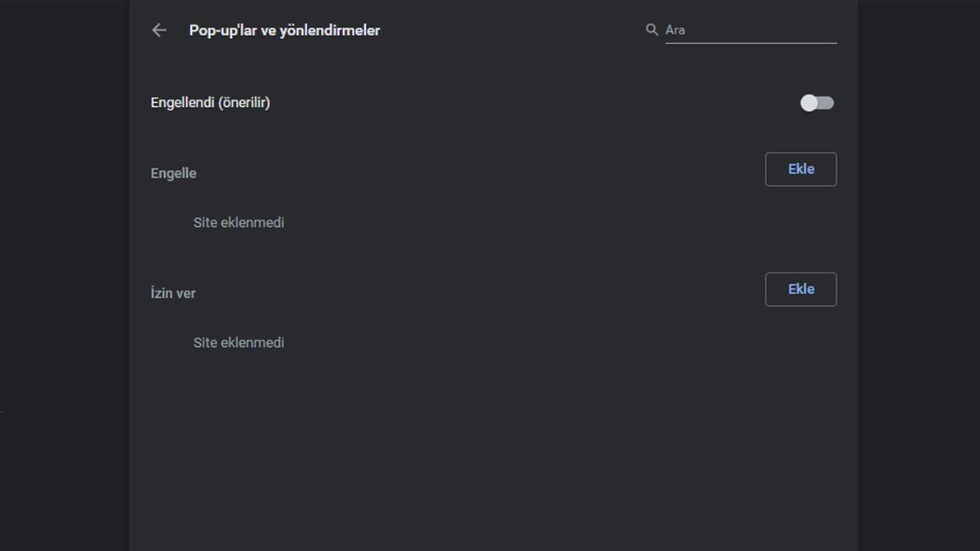
Task: Click the "Pop-up'lar ve yönlendirmeler" page title
Action: click(x=284, y=30)
